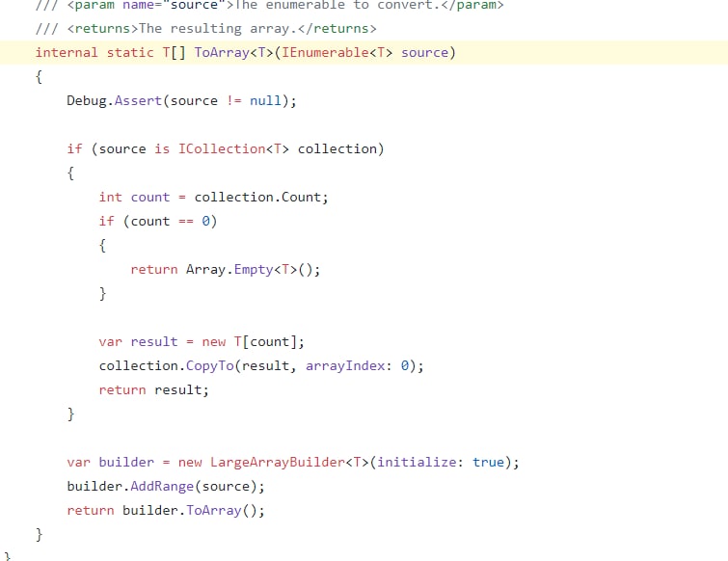Click IEnumerable<T> type in the method signature
This screenshot has height=561, width=728.
click(x=337, y=52)
